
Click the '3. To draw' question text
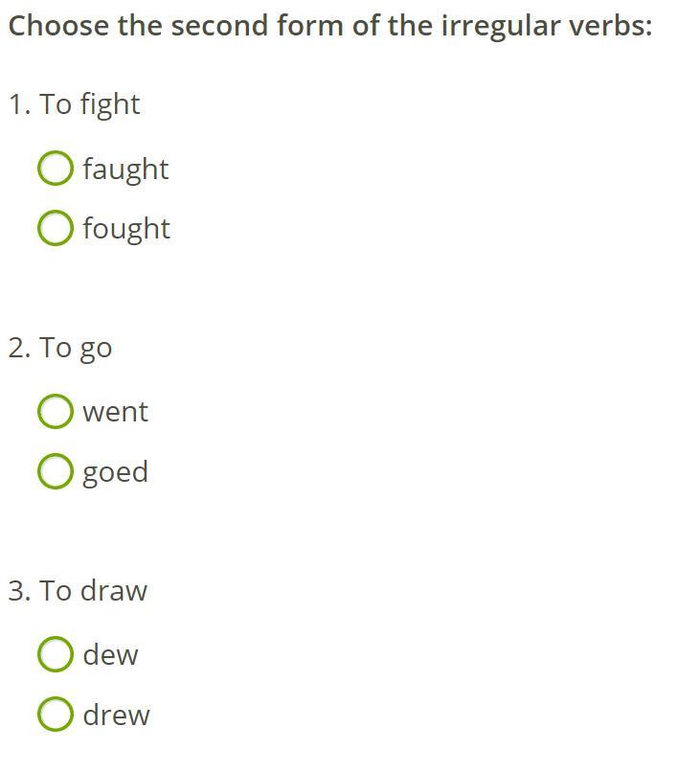[x=78, y=590]
